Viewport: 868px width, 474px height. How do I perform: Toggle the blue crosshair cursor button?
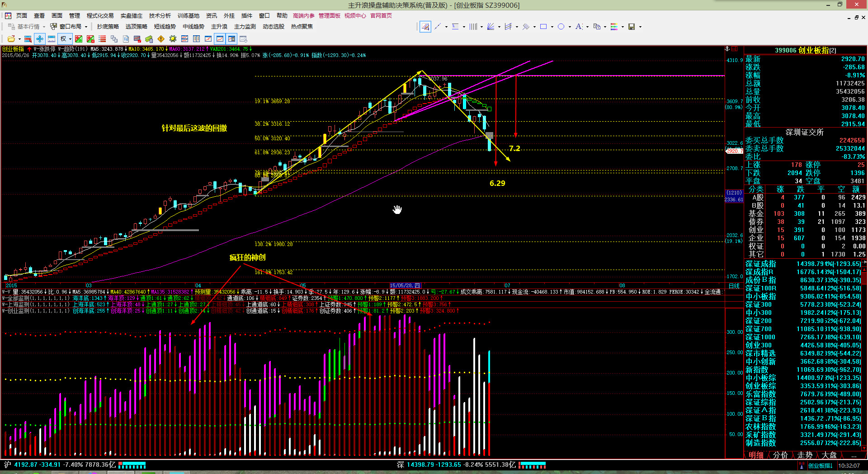[x=40, y=39]
